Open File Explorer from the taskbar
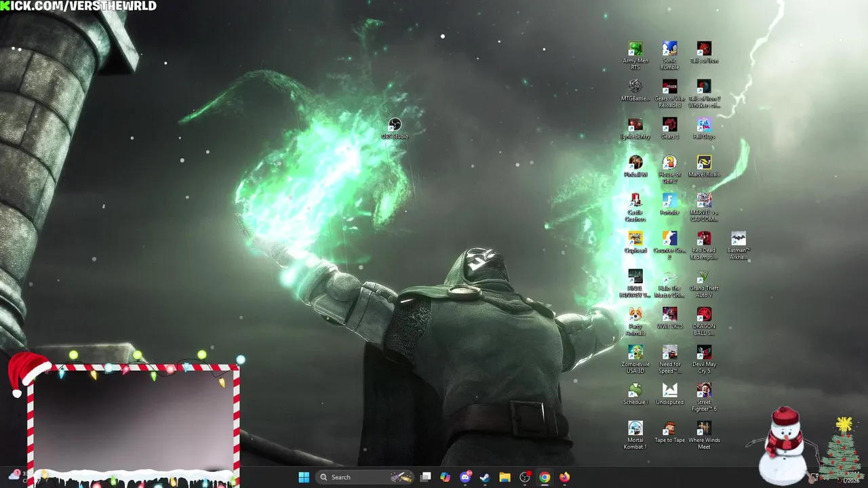Image resolution: width=868 pixels, height=488 pixels. (x=505, y=477)
